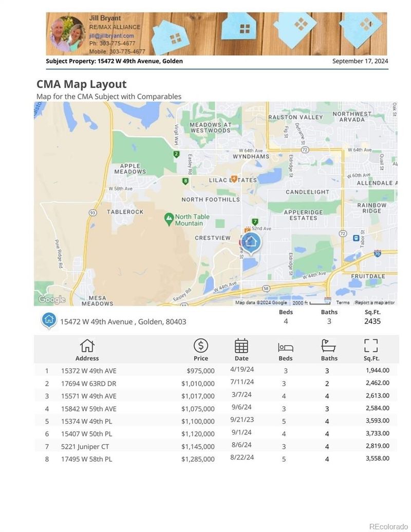Click the subject property pin beside 15472 W 49th Avenue
The height and width of the screenshot is (532, 411).
[x=49, y=321]
